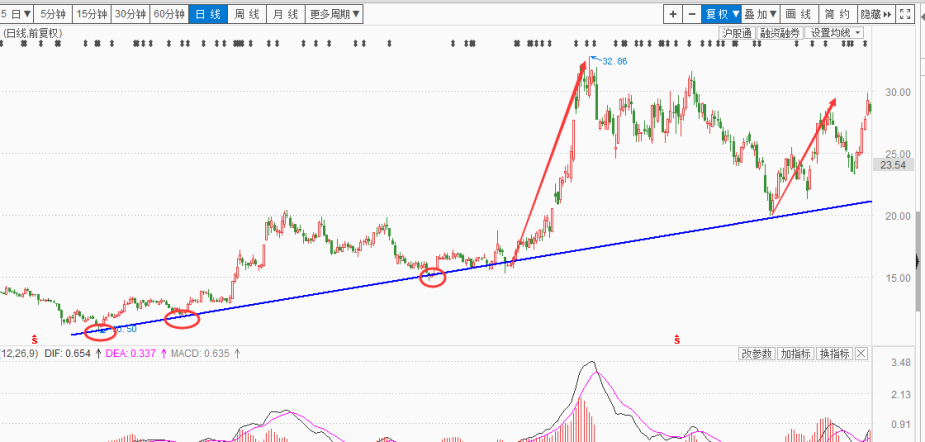Click the plus zoom-in chart icon
Viewport: 925px width, 442px height.
[673, 14]
